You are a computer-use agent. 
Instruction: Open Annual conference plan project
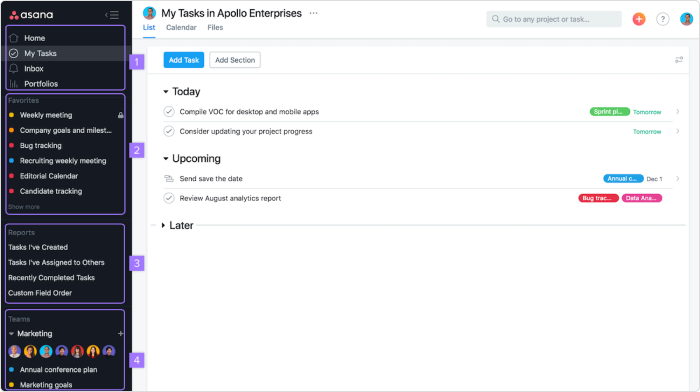(x=58, y=370)
